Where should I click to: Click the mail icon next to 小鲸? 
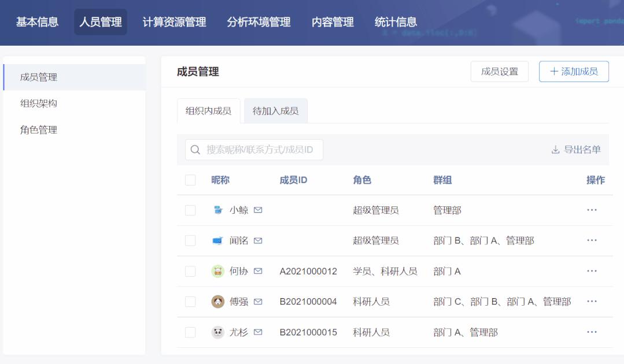click(258, 210)
